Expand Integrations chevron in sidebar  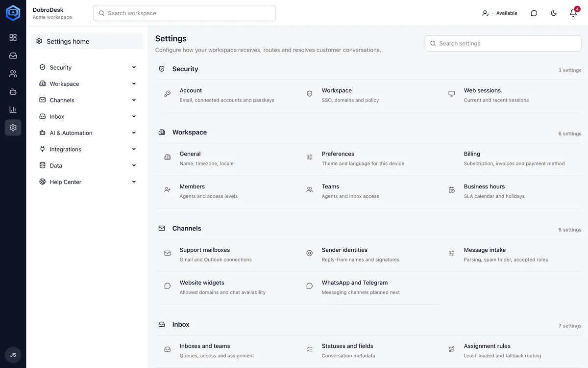[x=134, y=149]
